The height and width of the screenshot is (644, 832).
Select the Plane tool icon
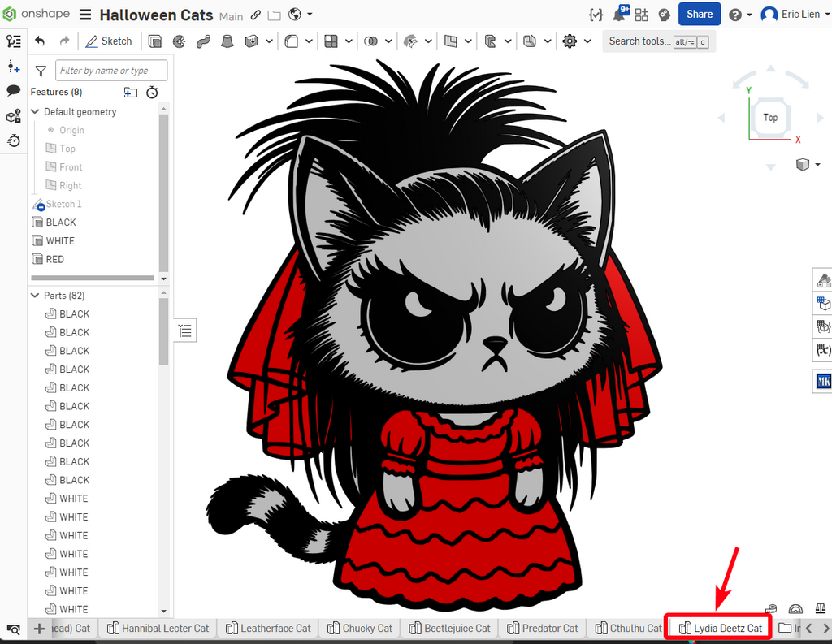pyautogui.click(x=450, y=41)
